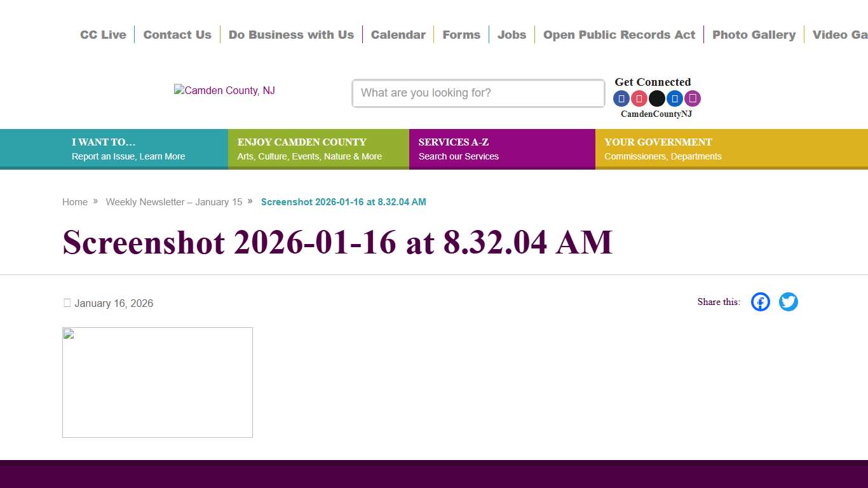The width and height of the screenshot is (868, 488).
Task: Click the black X social icon
Action: [x=656, y=98]
